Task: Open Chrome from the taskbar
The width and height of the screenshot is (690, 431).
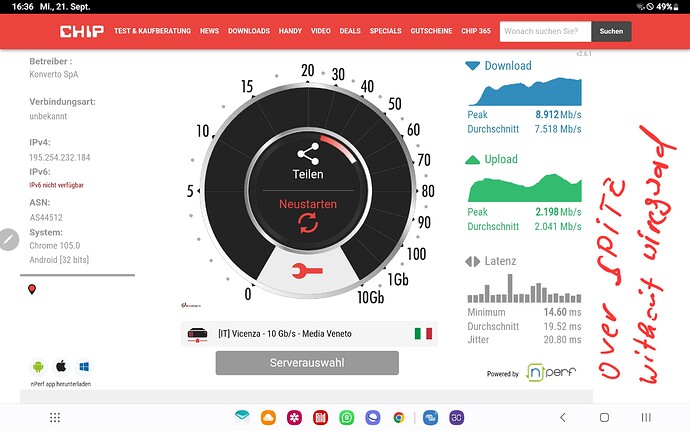Action: click(x=398, y=417)
